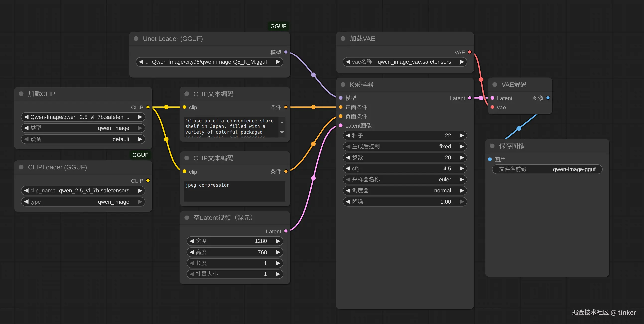644x324 pixels.
Task: Click the VAE output port on 加载VAE
Action: tap(470, 52)
